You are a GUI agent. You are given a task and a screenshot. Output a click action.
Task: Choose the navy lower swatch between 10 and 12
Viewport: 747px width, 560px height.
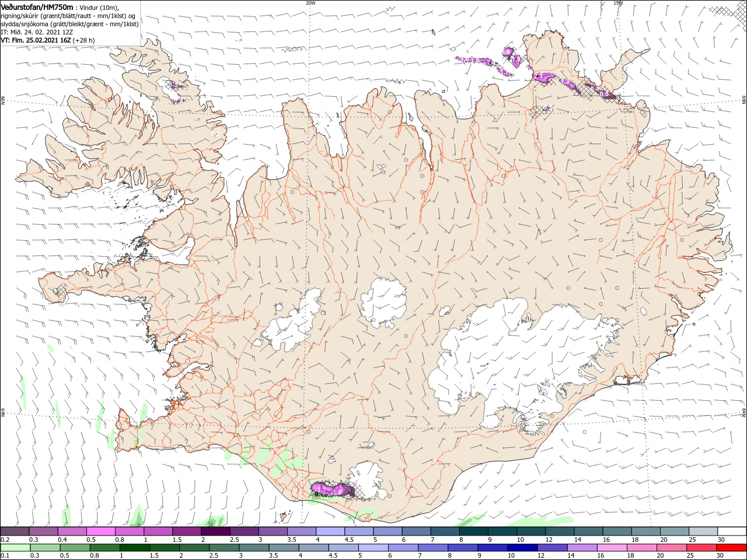(x=522, y=548)
